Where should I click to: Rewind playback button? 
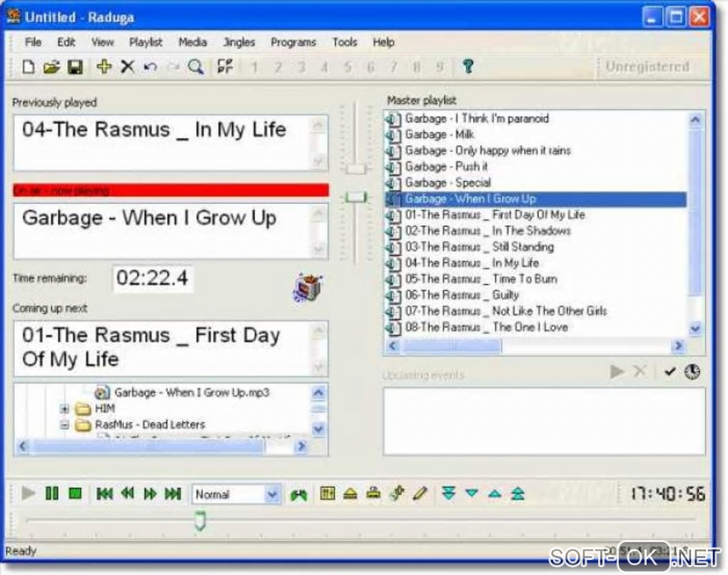(128, 493)
